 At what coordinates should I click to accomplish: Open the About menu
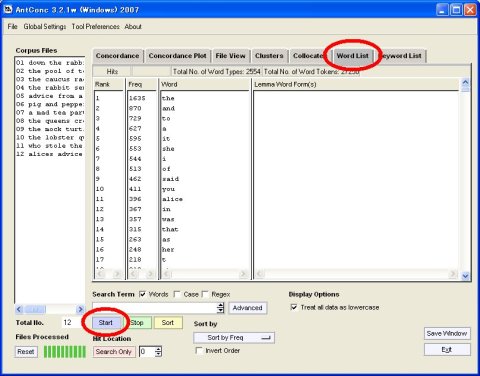click(x=133, y=26)
